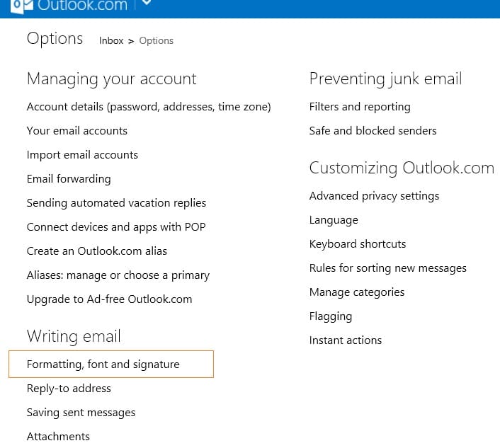Open Filters and reporting

360,107
